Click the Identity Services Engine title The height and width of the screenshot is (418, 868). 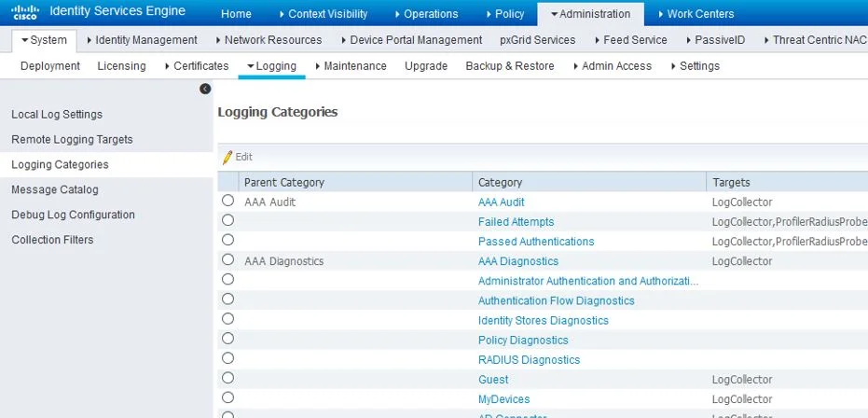pos(117,11)
